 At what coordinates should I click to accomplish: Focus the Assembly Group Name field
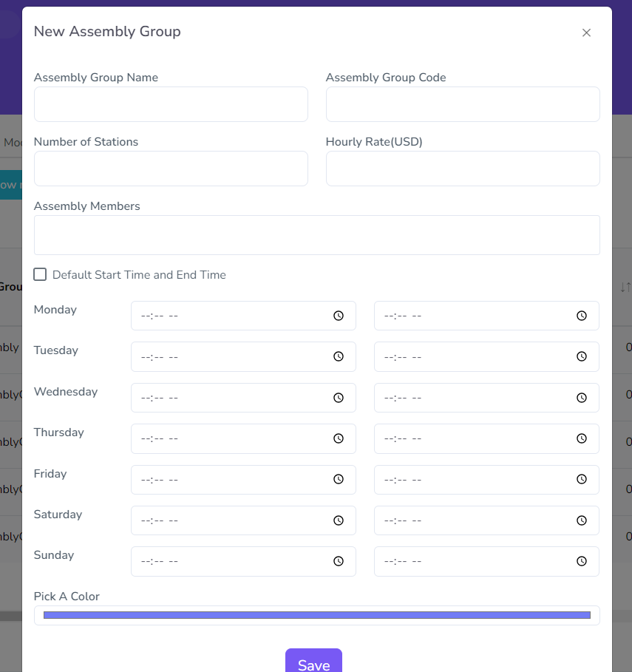(171, 104)
